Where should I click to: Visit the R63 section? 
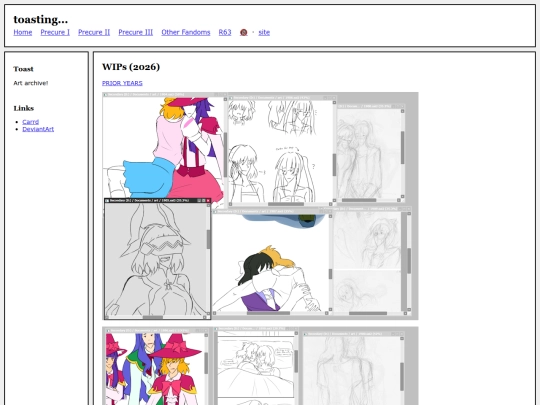click(225, 32)
